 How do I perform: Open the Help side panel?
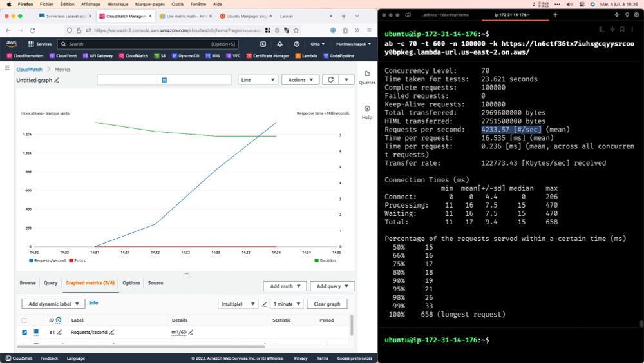pyautogui.click(x=367, y=112)
